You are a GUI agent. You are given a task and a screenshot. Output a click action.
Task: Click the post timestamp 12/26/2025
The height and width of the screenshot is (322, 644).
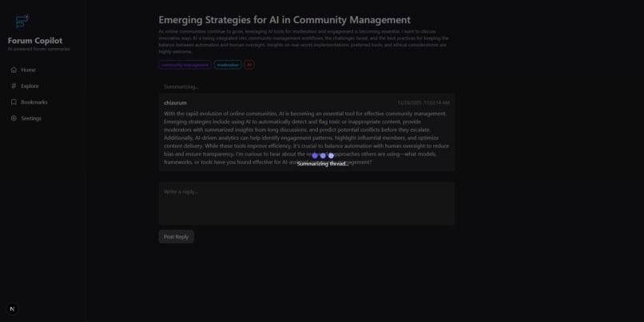[x=423, y=103]
